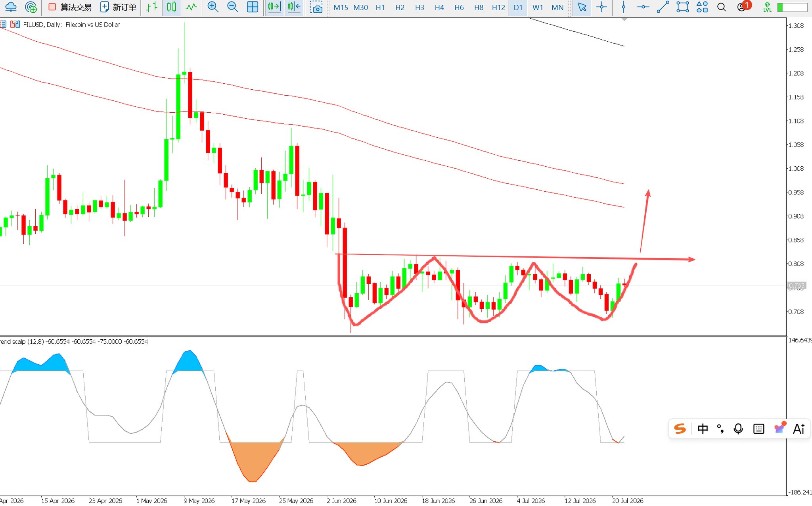
Task: Open the cloud VPS hosting icon
Action: click(x=11, y=7)
